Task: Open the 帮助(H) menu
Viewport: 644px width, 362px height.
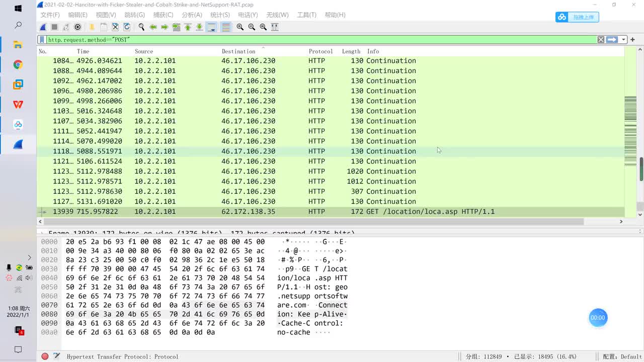Action: click(x=335, y=15)
